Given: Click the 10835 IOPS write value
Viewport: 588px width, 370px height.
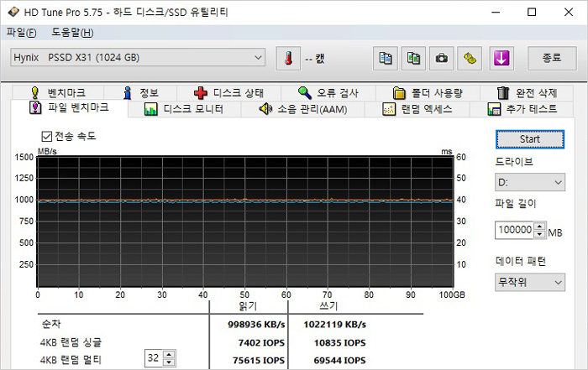Looking at the screenshot, I should coord(339,342).
